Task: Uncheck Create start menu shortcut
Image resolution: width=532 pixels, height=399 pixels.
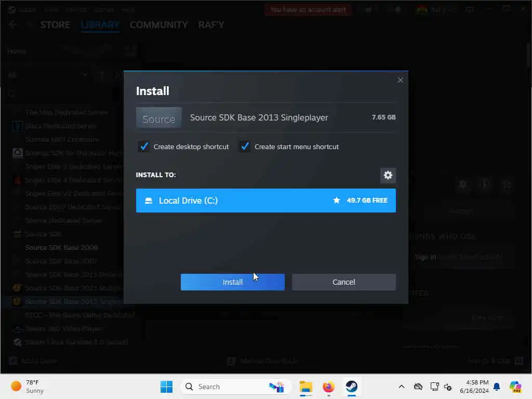Action: click(245, 147)
